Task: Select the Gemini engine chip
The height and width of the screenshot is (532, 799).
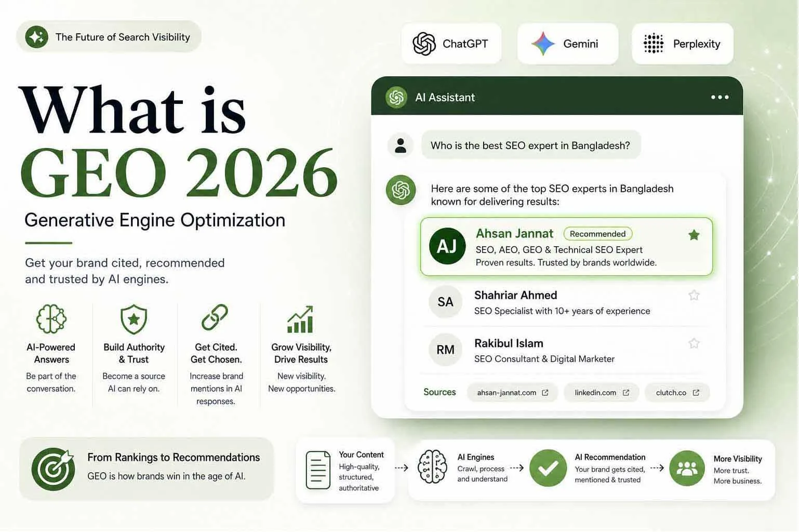Action: [568, 44]
